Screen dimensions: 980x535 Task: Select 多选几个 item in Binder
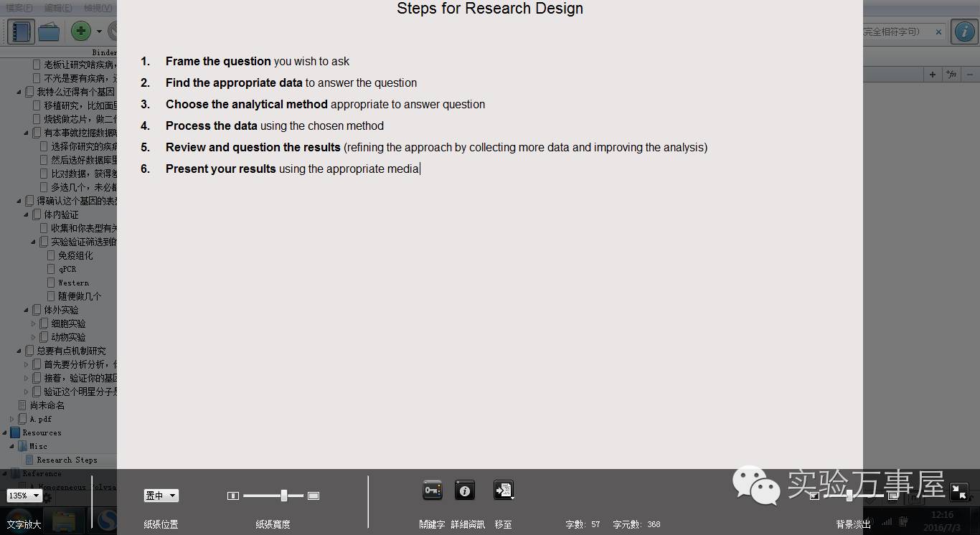(x=84, y=187)
